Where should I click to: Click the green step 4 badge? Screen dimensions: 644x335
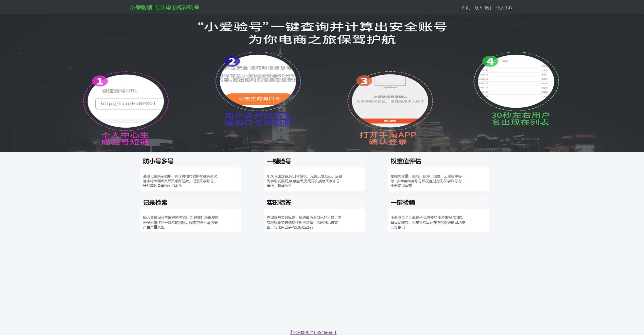point(490,61)
